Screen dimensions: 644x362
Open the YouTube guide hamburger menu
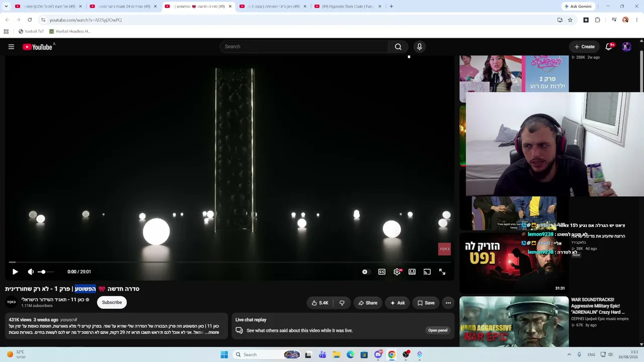[x=11, y=47]
